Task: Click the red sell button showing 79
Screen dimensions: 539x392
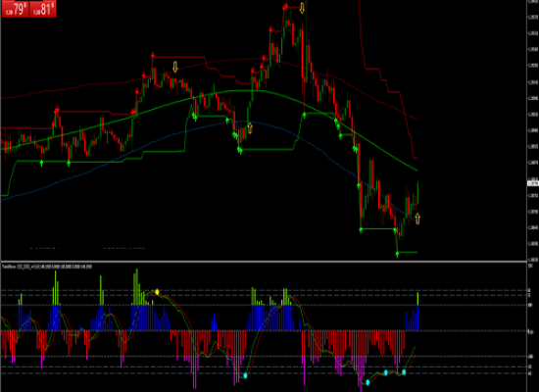Action: pyautogui.click(x=15, y=9)
